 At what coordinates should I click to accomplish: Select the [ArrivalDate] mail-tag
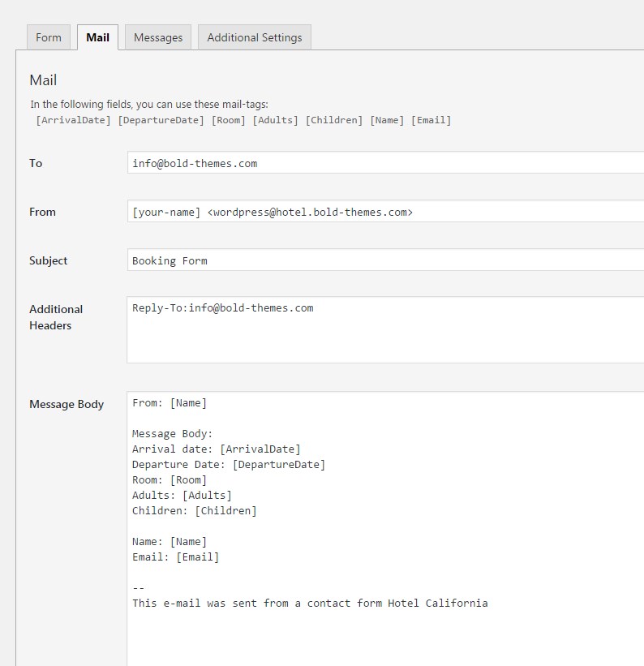[x=73, y=120]
